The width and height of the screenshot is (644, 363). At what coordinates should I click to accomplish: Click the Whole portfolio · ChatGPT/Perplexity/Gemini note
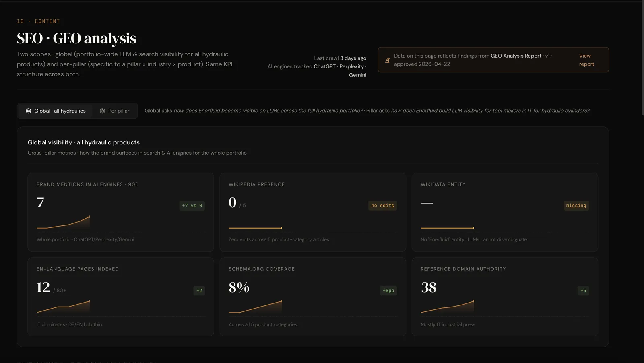85,240
